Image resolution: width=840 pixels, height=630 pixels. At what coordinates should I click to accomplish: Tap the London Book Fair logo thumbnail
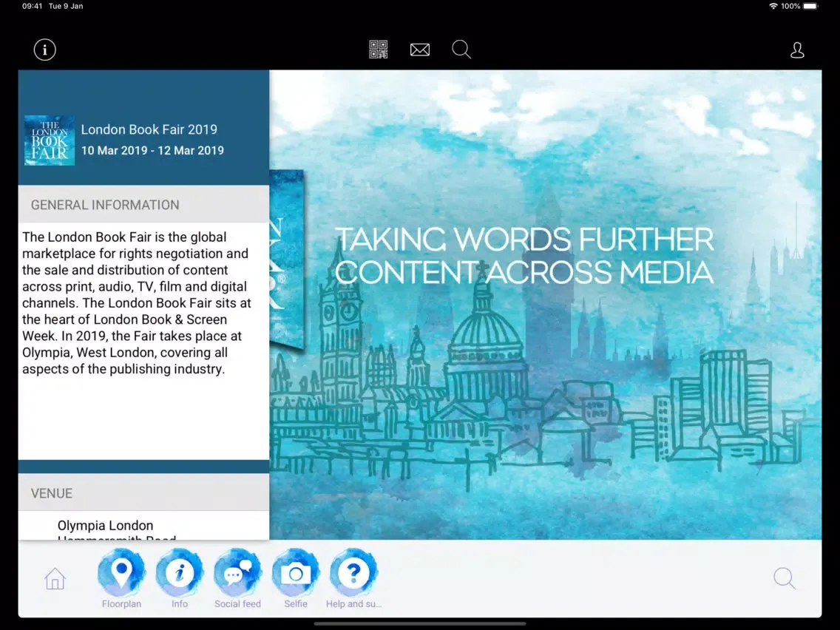(50, 140)
